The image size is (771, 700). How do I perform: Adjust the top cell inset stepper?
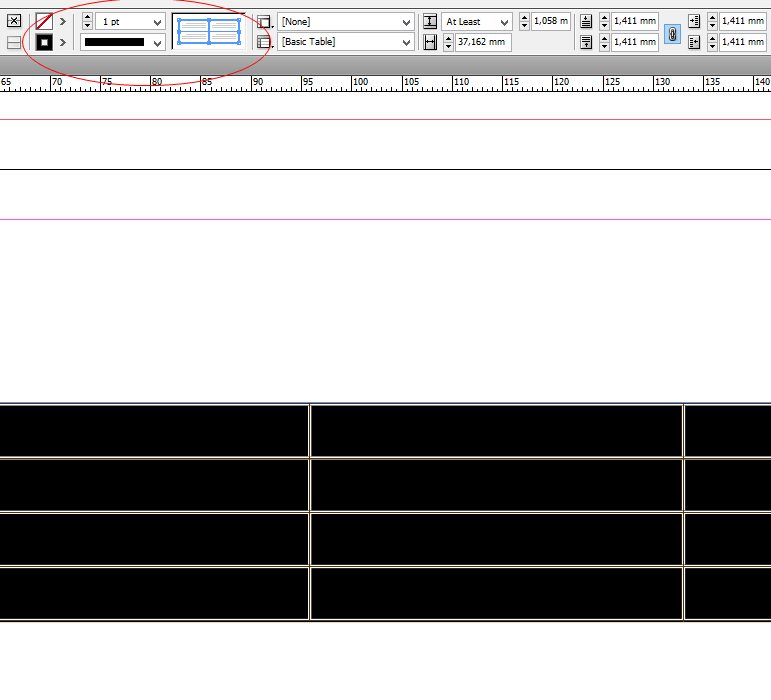click(x=605, y=22)
